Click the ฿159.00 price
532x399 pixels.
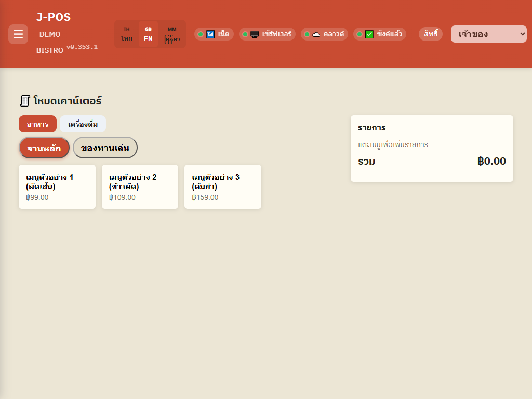pyautogui.click(x=205, y=197)
